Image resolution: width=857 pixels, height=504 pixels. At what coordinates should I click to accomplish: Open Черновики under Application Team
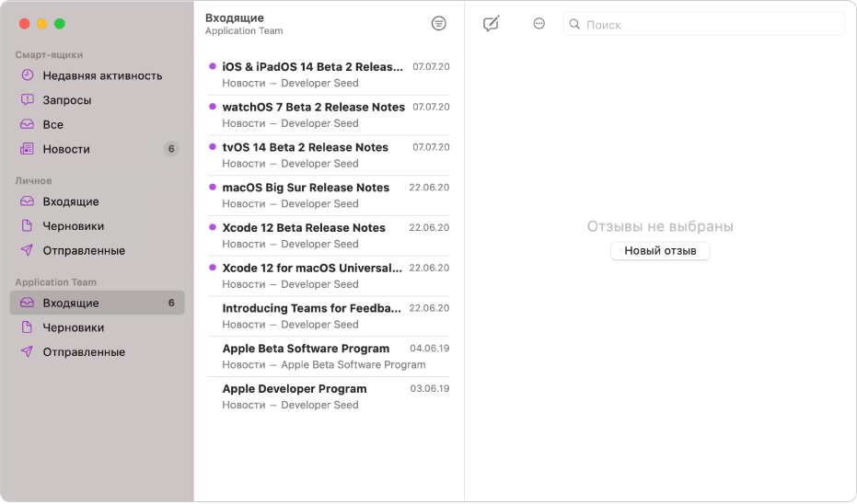(x=98, y=327)
